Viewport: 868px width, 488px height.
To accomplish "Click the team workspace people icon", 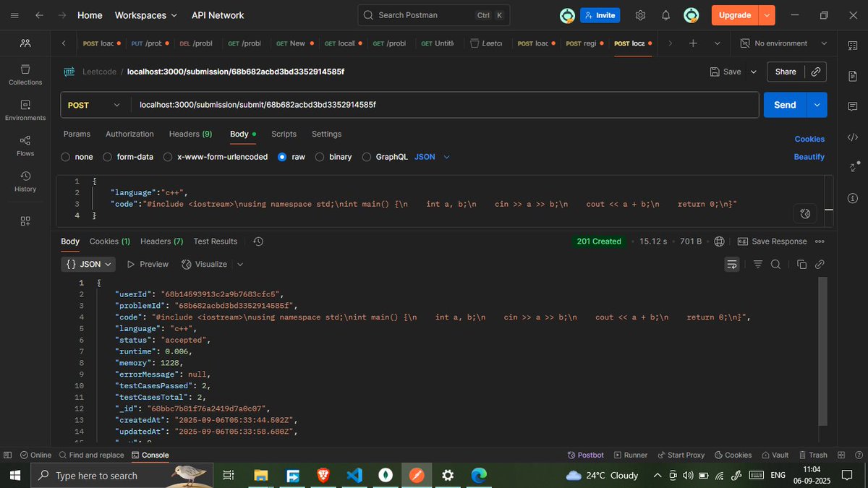I will (25, 43).
